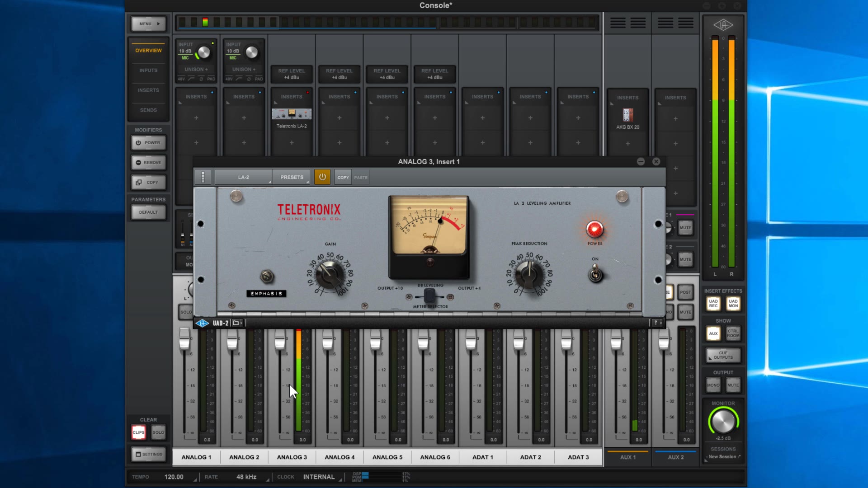This screenshot has width=868, height=488.
Task: Click the Analog 1 channel fader
Action: (184, 340)
